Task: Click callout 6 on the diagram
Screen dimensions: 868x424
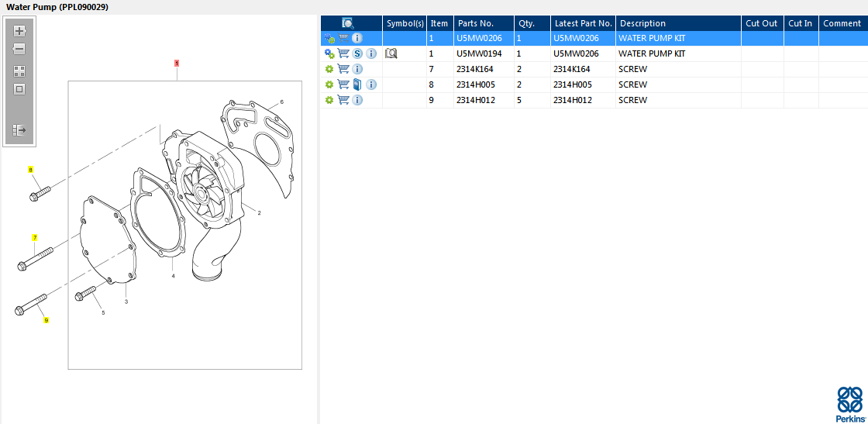Action: pos(282,102)
